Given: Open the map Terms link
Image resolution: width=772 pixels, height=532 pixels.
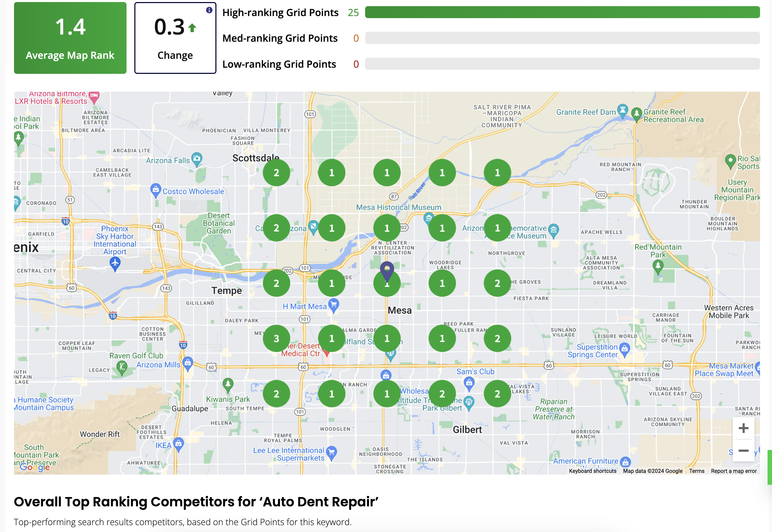Looking at the screenshot, I should [696, 471].
